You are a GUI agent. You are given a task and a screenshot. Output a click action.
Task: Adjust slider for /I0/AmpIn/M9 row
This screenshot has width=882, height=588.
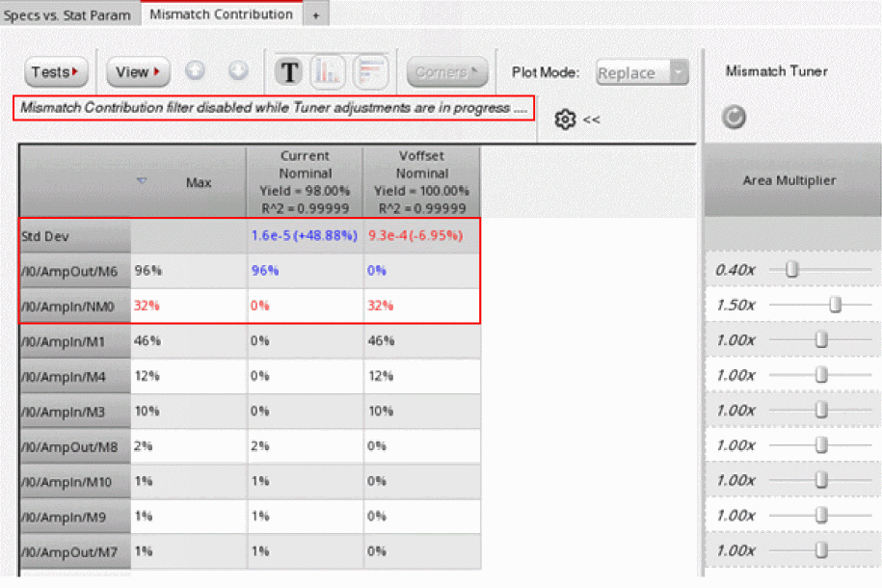click(x=821, y=515)
